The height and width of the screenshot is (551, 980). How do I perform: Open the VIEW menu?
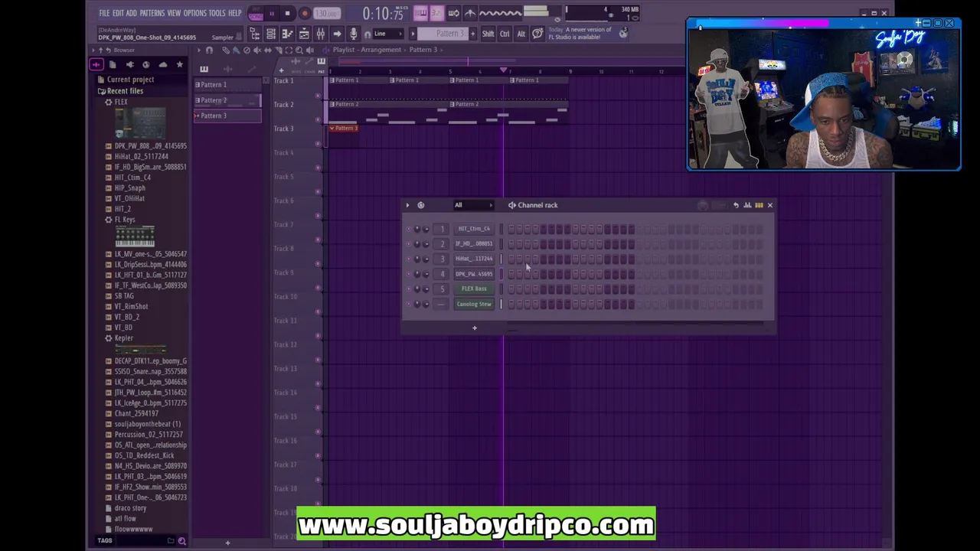coord(174,13)
